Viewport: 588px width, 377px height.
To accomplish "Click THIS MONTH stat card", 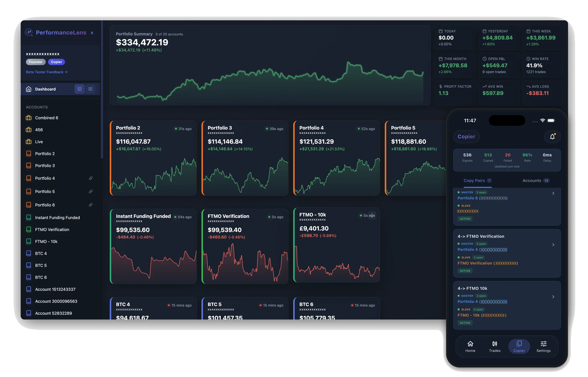I will (455, 65).
